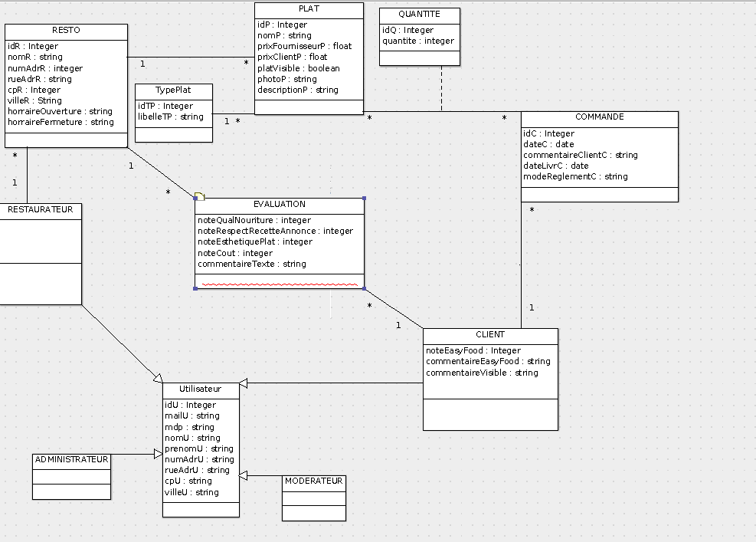This screenshot has width=756, height=542.
Task: Select the EVALUATION class title
Action: [280, 204]
